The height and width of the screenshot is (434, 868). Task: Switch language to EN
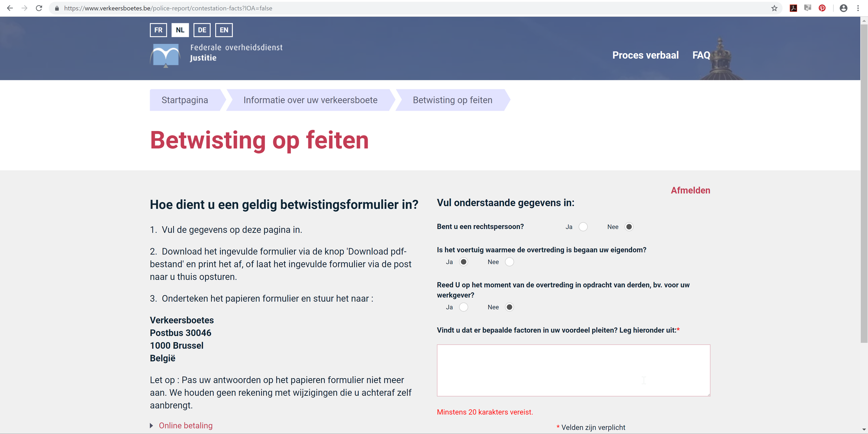tap(224, 30)
